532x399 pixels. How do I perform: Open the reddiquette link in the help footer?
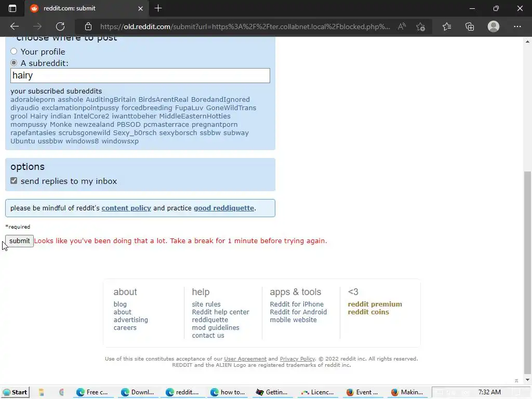210,320
